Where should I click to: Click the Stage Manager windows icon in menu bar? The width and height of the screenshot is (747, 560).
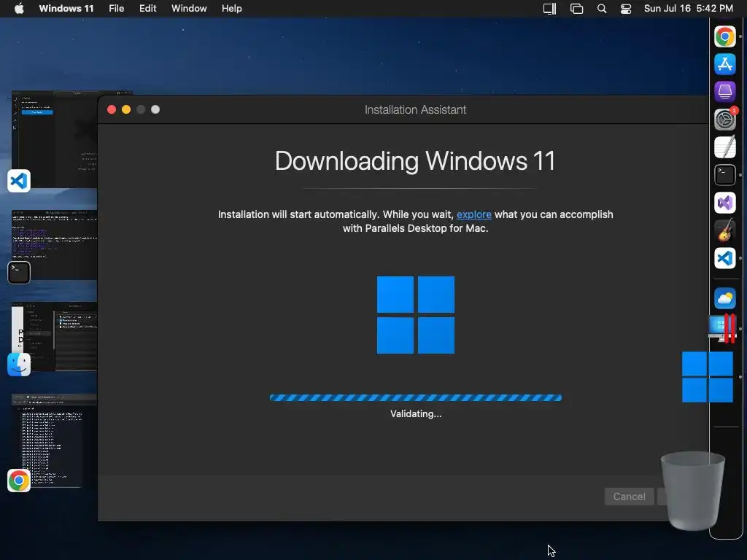(576, 9)
